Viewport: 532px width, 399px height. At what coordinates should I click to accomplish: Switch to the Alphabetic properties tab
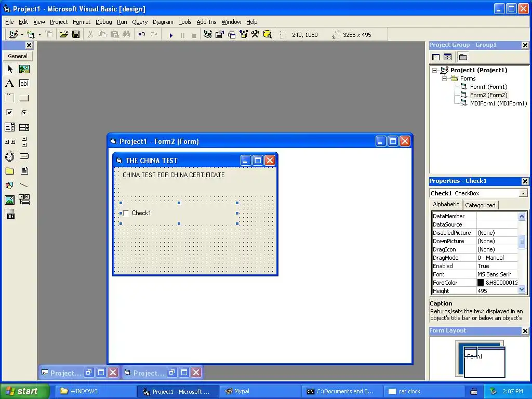click(x=446, y=204)
